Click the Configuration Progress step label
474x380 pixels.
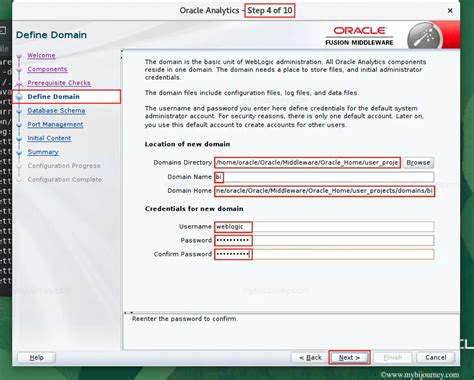click(64, 166)
